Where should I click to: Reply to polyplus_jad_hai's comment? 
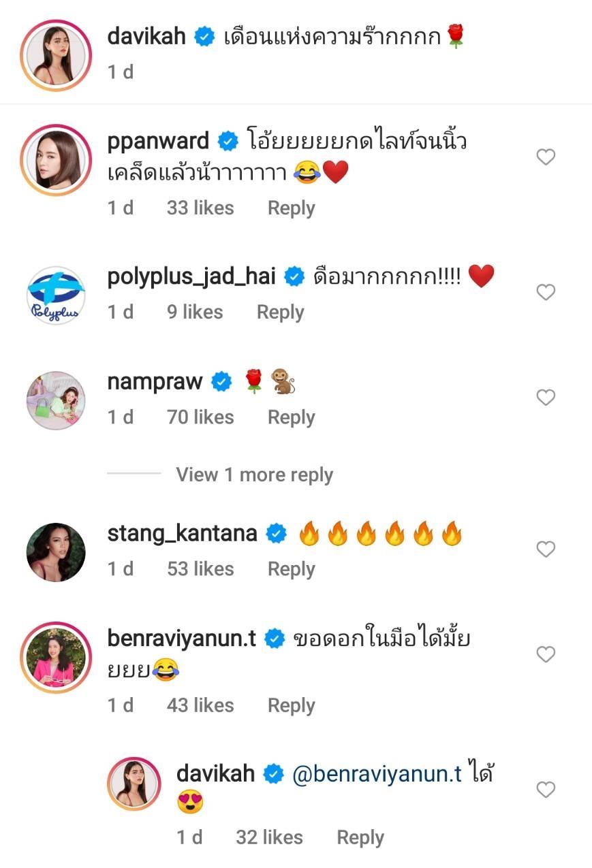[x=280, y=312]
